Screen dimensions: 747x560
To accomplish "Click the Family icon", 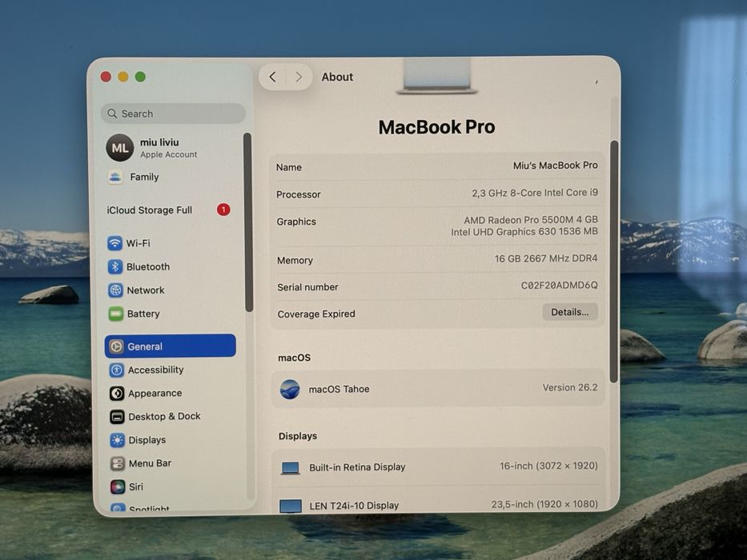I will coord(114,177).
